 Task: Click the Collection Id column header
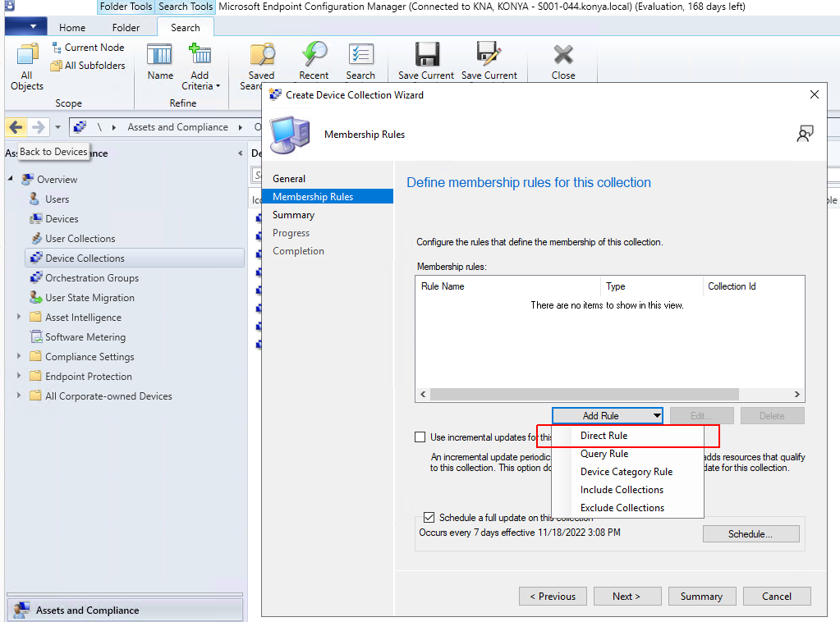click(x=753, y=286)
